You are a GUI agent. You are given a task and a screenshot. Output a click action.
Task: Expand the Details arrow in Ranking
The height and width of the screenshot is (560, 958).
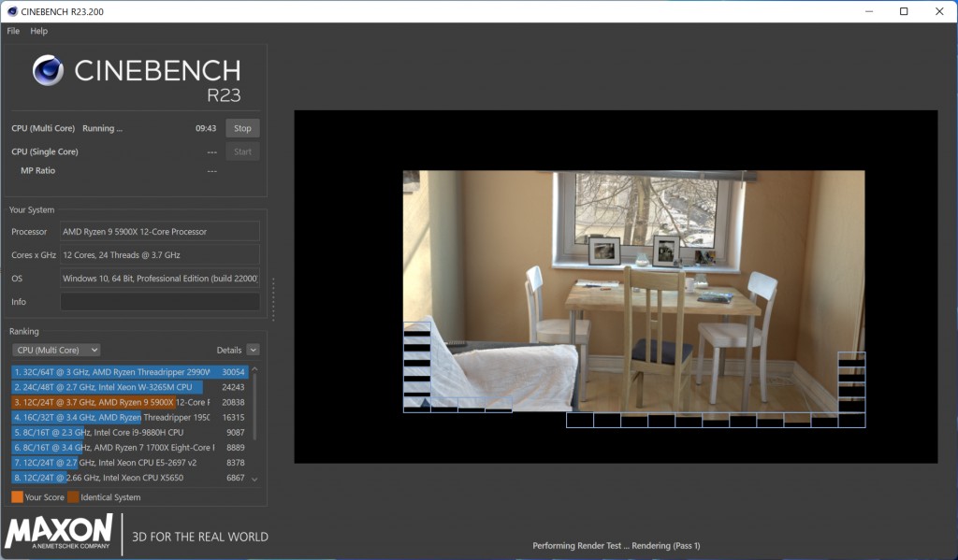[x=253, y=350]
